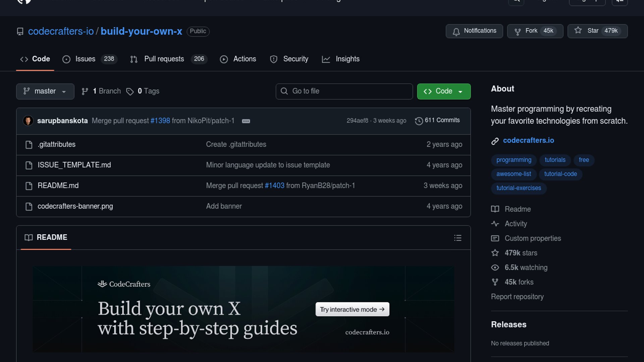Open the Pull requests tab
Screen dimensions: 644x362
tap(164, 59)
